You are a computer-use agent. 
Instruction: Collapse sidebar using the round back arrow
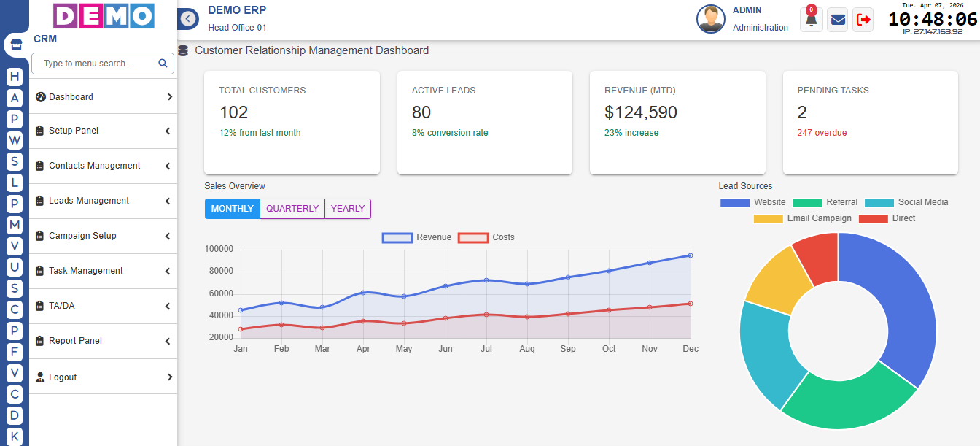[x=188, y=19]
